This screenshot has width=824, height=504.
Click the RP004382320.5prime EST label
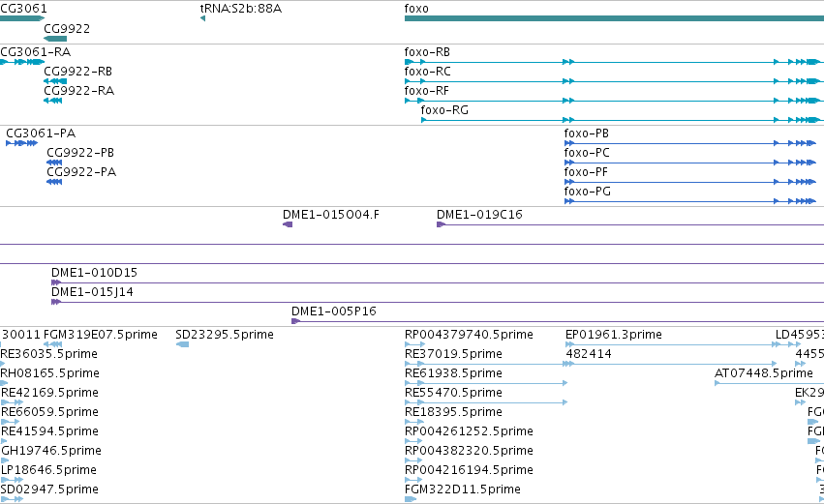(x=469, y=451)
